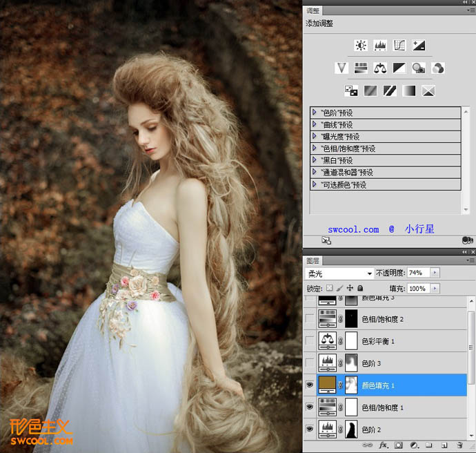This screenshot has width=476, height=453.
Task: Add a Brightness/Contrast adjustment
Action: (x=360, y=46)
